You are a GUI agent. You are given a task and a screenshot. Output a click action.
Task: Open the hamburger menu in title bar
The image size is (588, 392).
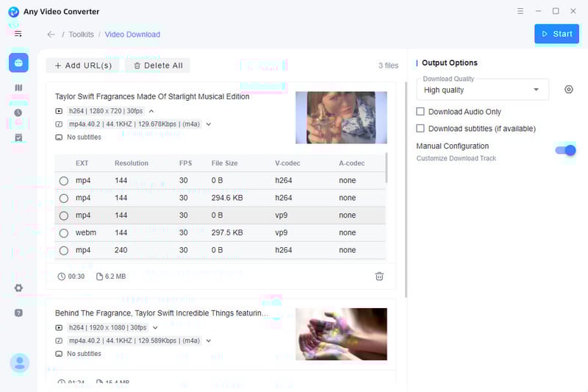pos(520,11)
